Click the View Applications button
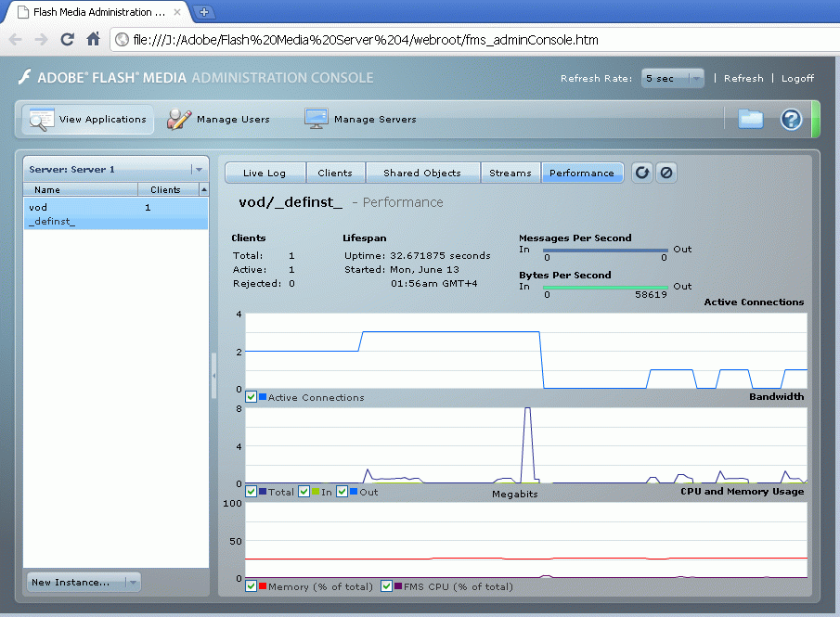The width and height of the screenshot is (840, 617). click(x=87, y=119)
